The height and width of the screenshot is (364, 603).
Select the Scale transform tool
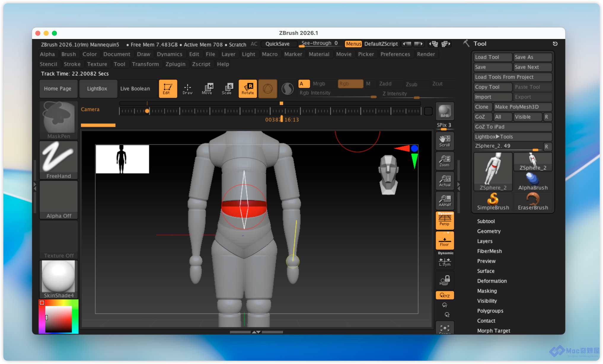(227, 89)
